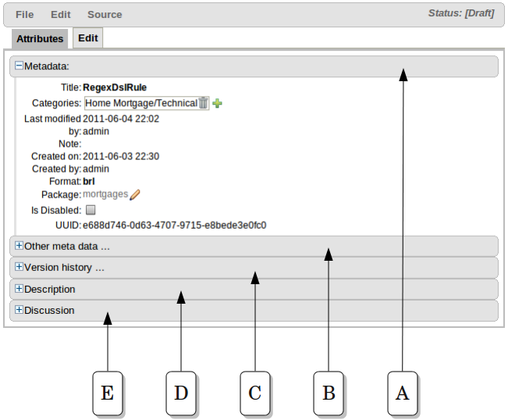Click the trash icon beside Home Mortgage/Technical

pos(204,103)
